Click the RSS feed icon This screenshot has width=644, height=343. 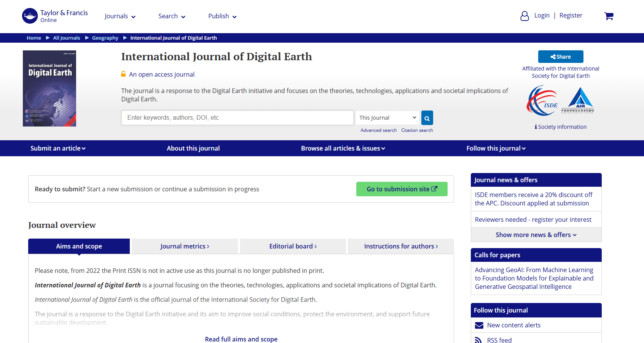point(478,340)
